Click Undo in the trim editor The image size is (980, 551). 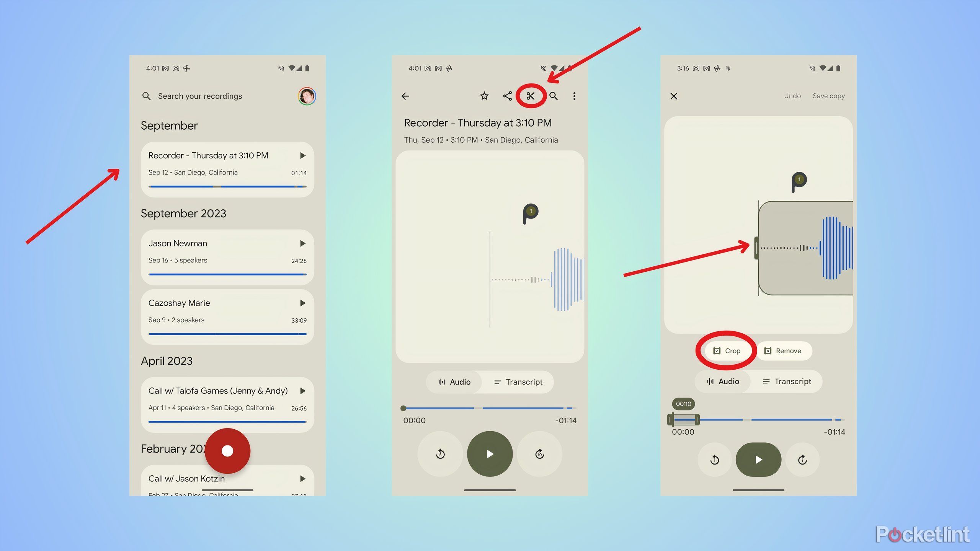(x=791, y=96)
